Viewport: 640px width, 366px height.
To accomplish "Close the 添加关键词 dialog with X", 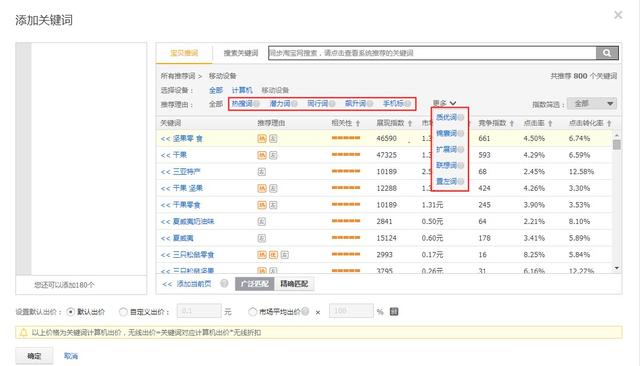I will pyautogui.click(x=618, y=15).
